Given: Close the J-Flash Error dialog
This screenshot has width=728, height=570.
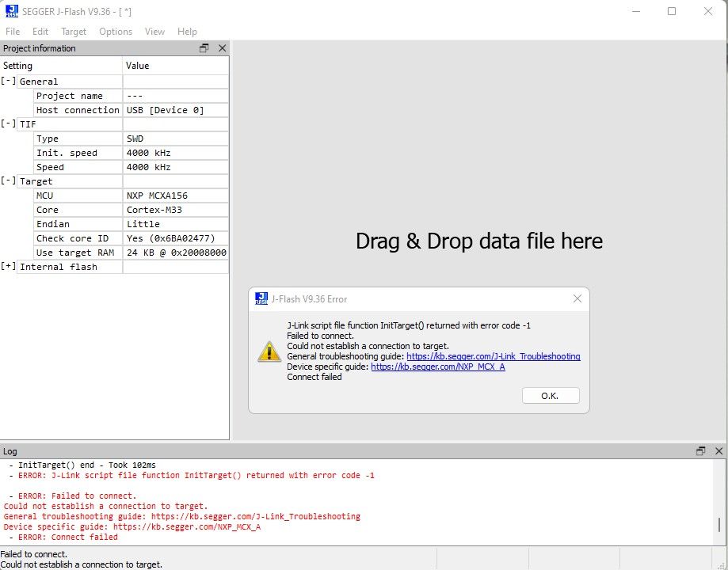Looking at the screenshot, I should [577, 299].
